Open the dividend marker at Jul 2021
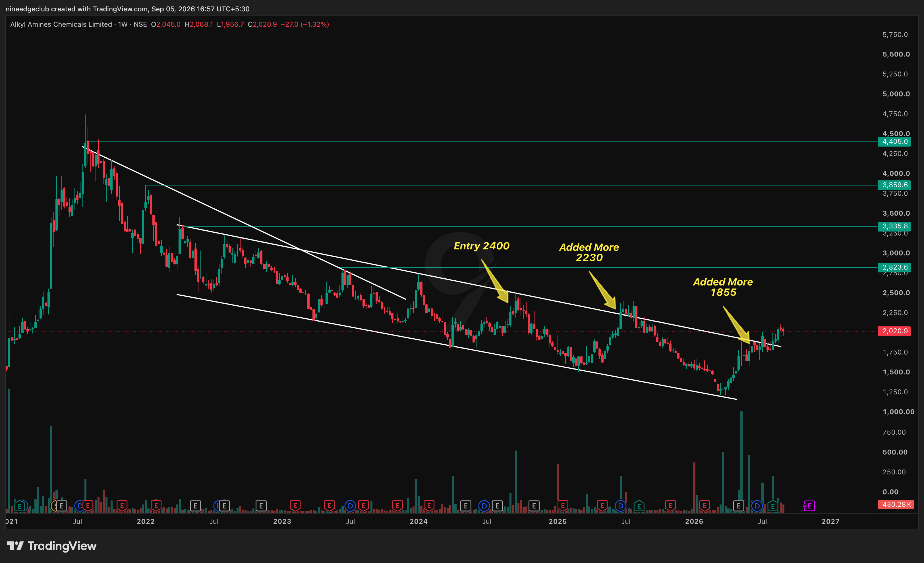The width and height of the screenshot is (924, 563). click(x=79, y=506)
